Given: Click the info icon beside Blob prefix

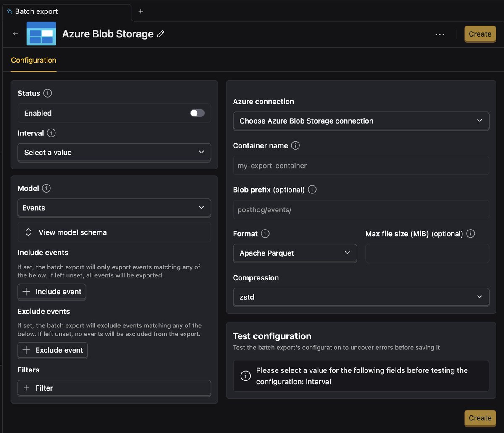Looking at the screenshot, I should [x=312, y=190].
